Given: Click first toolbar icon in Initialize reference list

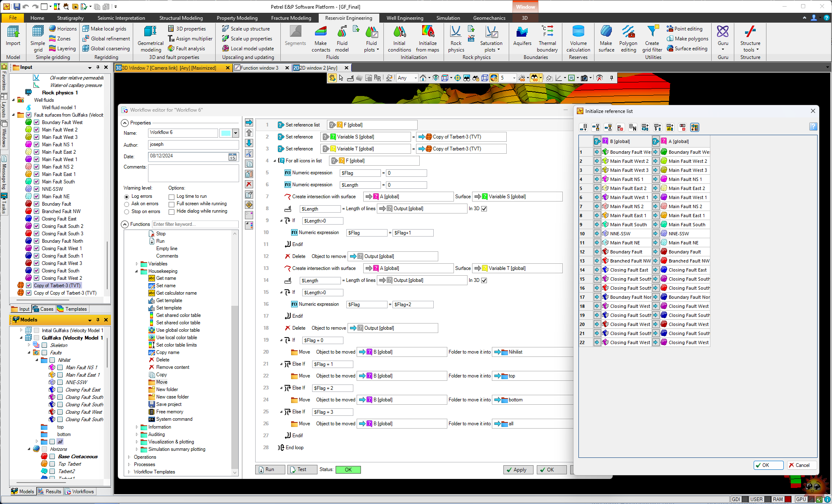Looking at the screenshot, I should (x=583, y=127).
